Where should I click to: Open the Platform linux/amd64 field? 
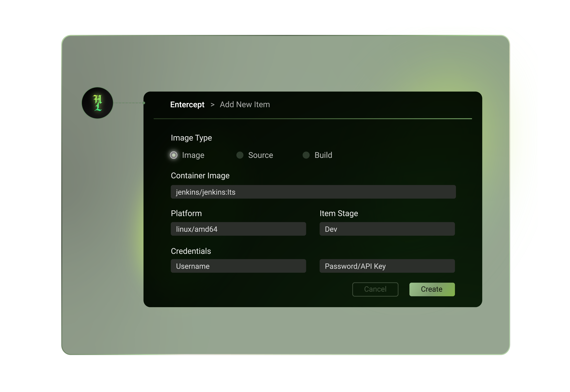238,229
